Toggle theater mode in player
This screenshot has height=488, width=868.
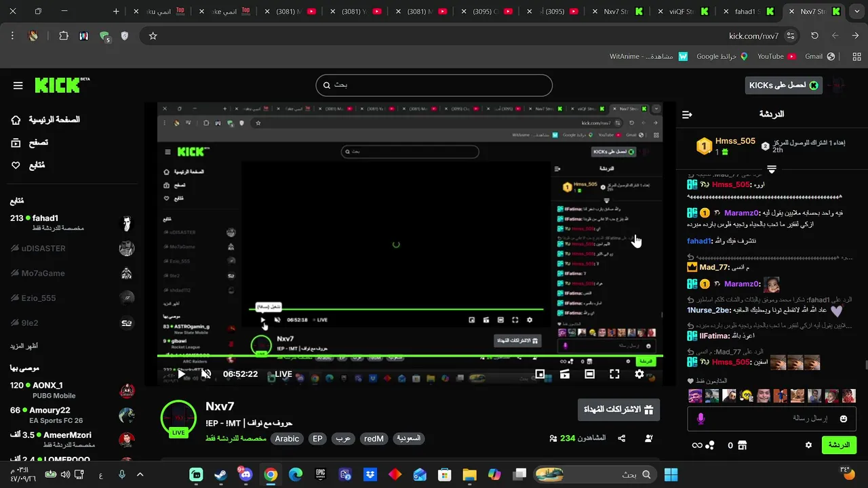point(589,373)
